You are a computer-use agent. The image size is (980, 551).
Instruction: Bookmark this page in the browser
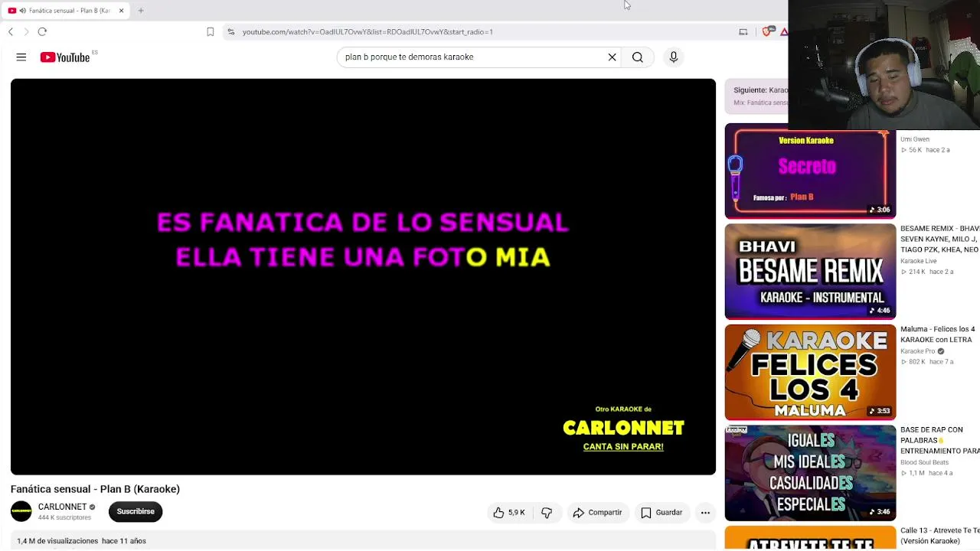(211, 32)
